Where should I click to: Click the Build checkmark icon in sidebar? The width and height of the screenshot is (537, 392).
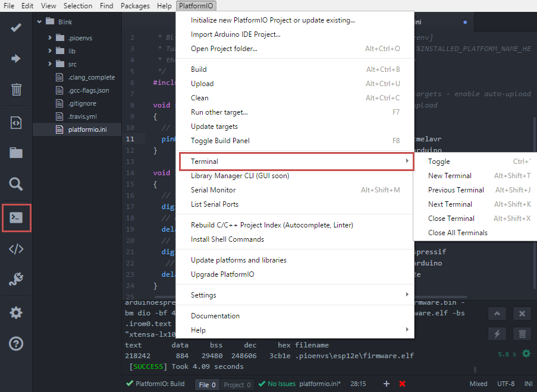tap(15, 27)
